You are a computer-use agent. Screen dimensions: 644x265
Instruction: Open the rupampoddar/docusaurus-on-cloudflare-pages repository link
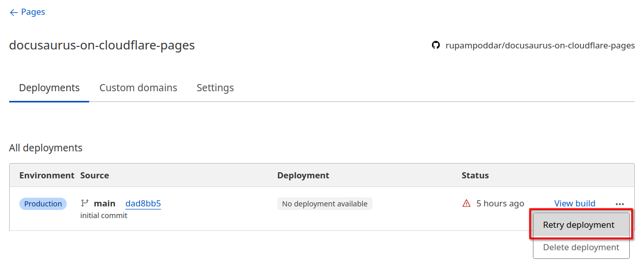pos(540,45)
